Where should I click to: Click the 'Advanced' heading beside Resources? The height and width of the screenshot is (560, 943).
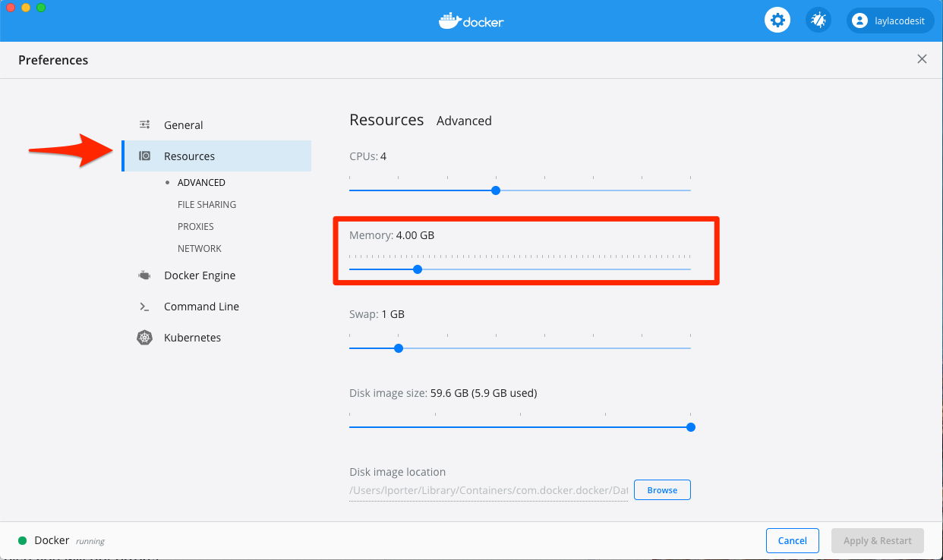(x=464, y=121)
